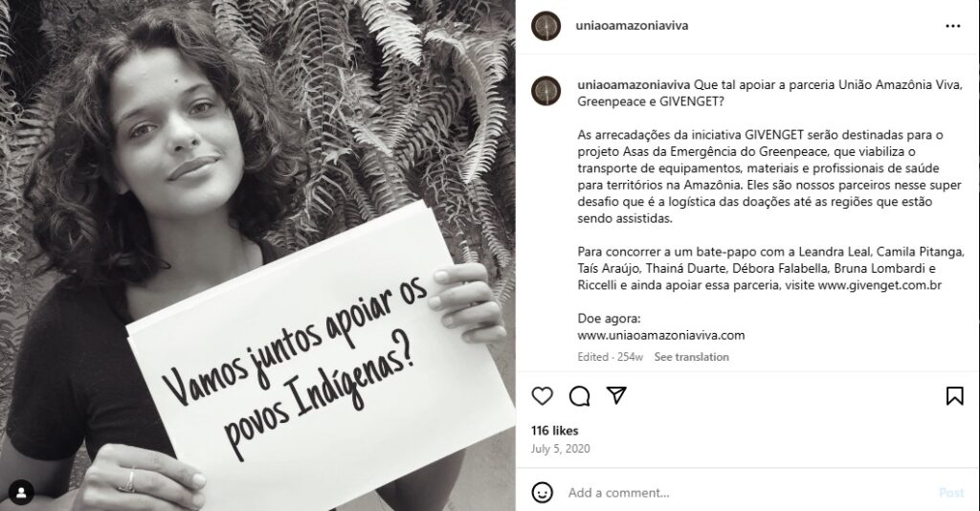Like the post with the heart icon
The height and width of the screenshot is (511, 980).
coord(542,396)
